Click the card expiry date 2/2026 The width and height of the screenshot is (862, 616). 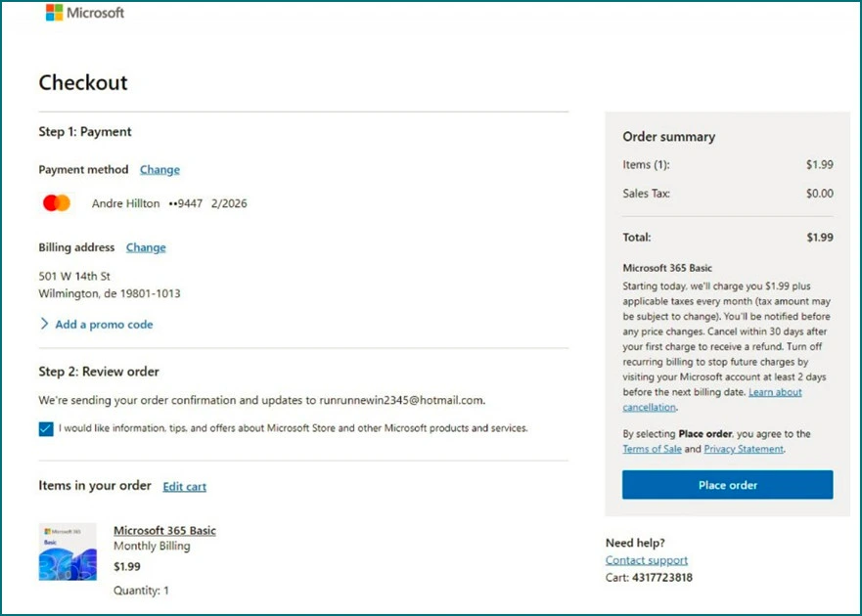[x=229, y=203]
